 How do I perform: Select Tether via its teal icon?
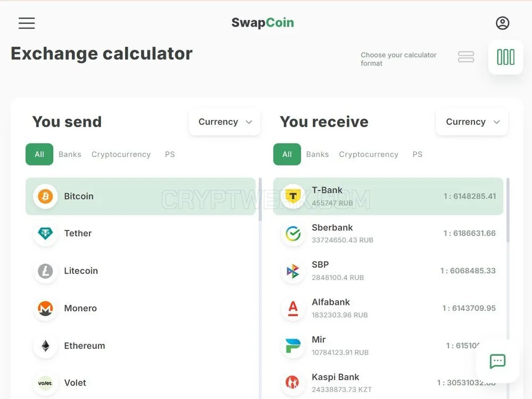pyautogui.click(x=45, y=234)
